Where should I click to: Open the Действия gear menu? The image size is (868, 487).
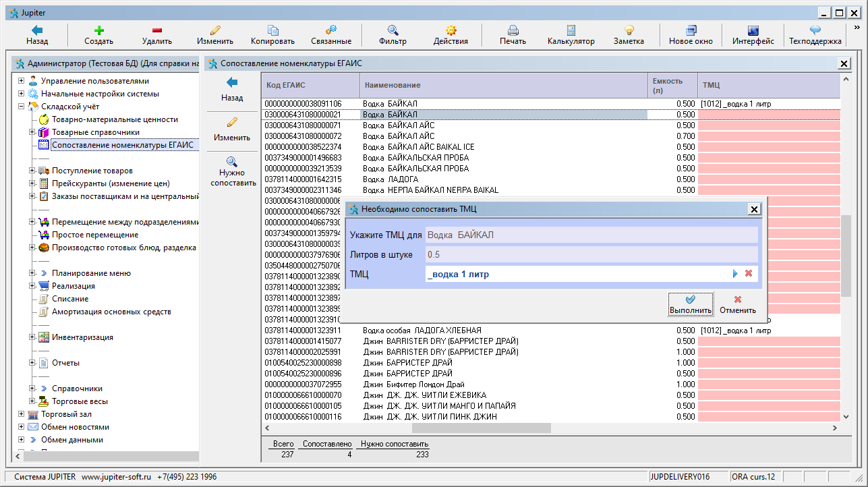451,30
